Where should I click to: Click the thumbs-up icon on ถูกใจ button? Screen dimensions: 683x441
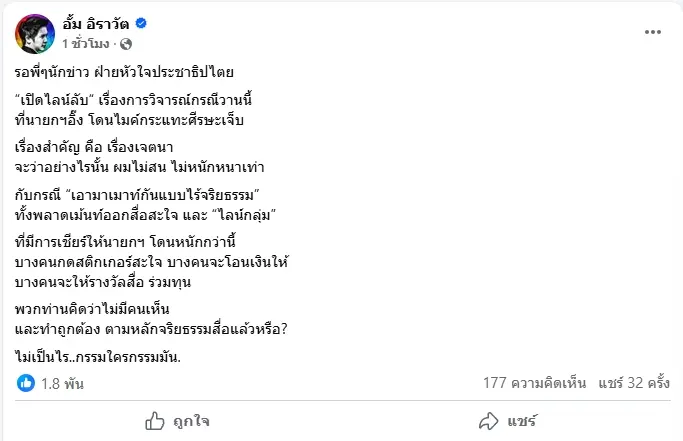[x=156, y=420]
